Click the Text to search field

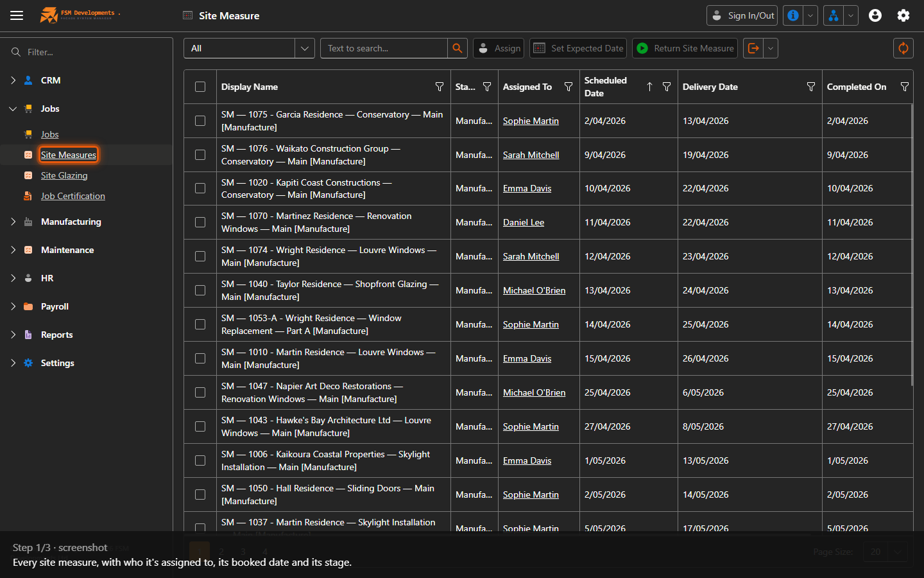coord(384,48)
